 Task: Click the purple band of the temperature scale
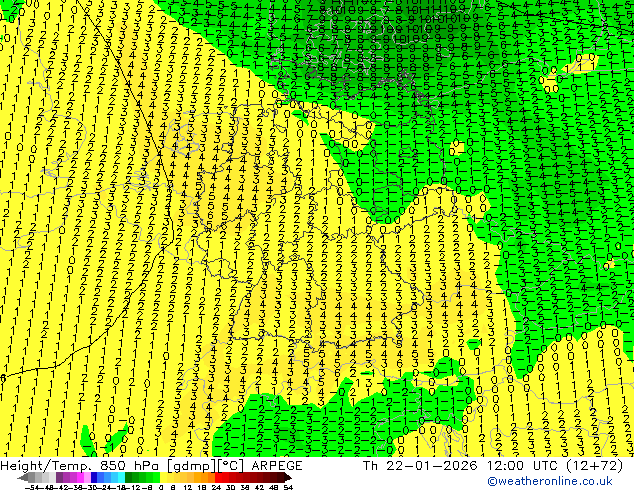point(66,477)
